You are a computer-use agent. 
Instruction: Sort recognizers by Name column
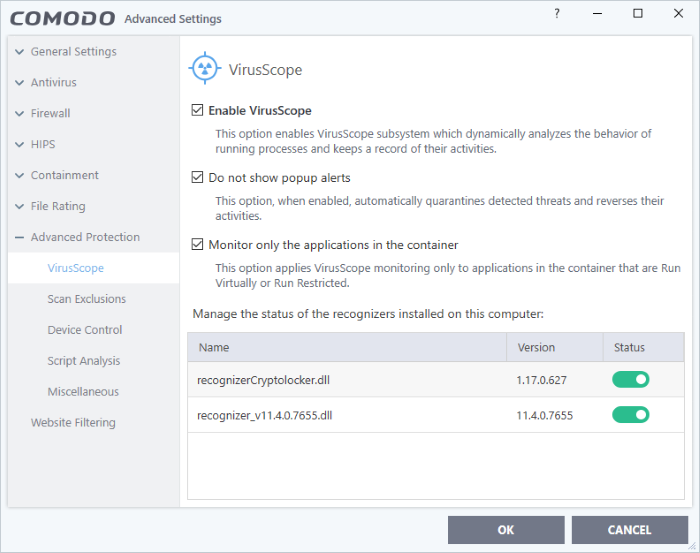(x=347, y=347)
